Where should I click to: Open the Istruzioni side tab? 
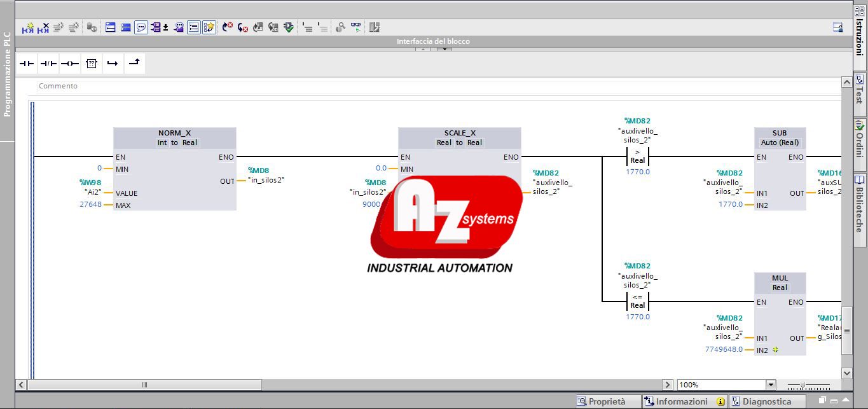860,37
